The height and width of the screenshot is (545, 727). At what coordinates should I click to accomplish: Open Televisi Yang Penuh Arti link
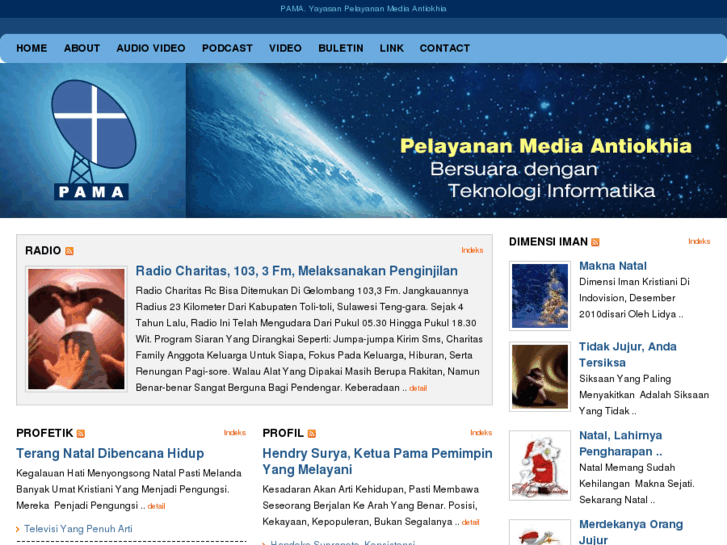(x=78, y=529)
